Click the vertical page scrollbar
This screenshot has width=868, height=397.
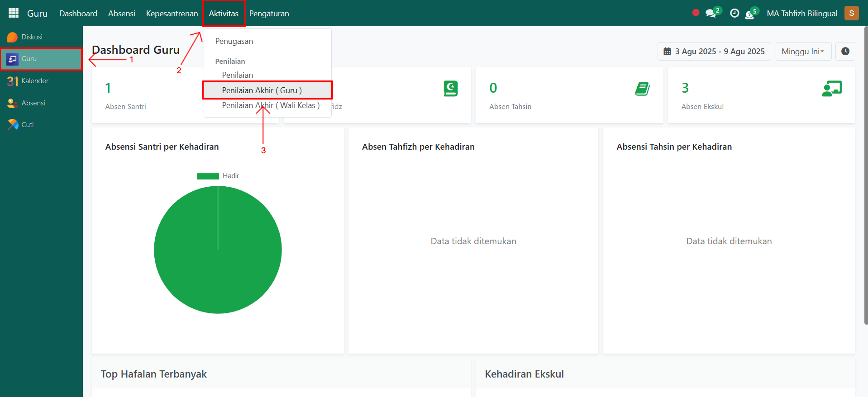[x=865, y=181]
